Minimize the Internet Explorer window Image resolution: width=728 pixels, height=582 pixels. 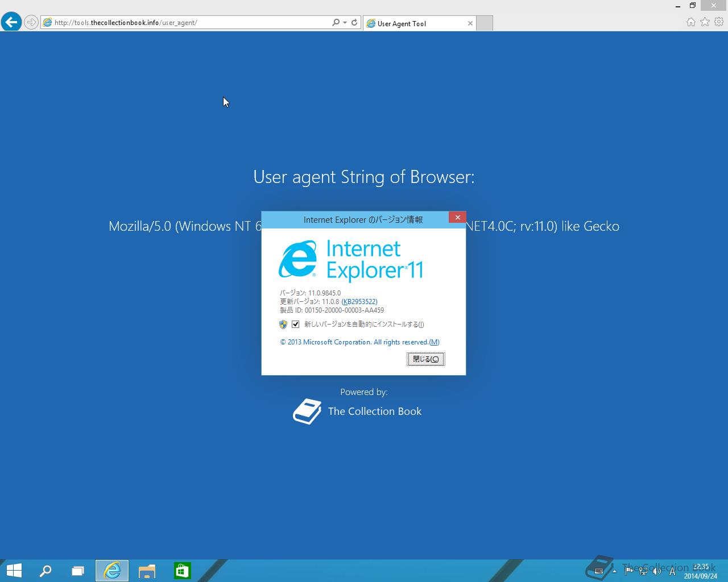pyautogui.click(x=678, y=5)
